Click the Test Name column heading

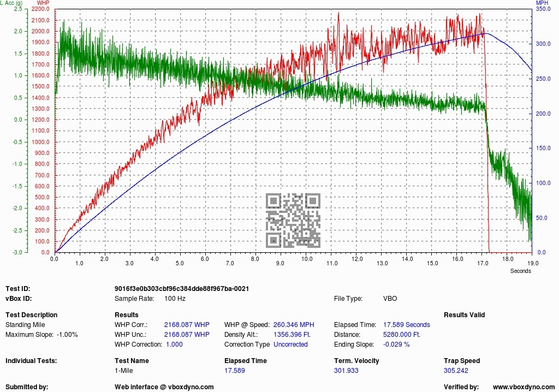(132, 361)
